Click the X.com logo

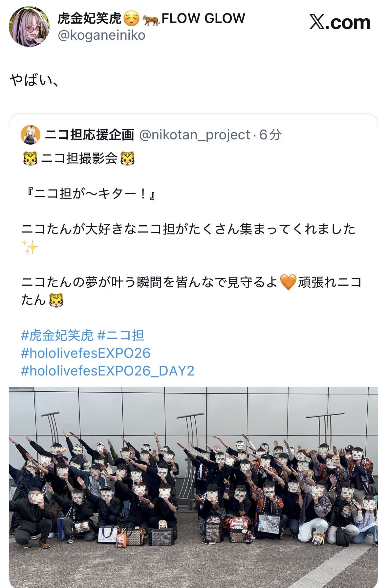340,22
